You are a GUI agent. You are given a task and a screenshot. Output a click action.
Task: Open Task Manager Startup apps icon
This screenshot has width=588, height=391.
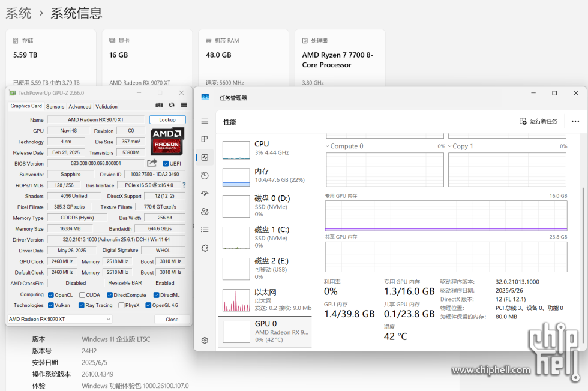click(205, 194)
